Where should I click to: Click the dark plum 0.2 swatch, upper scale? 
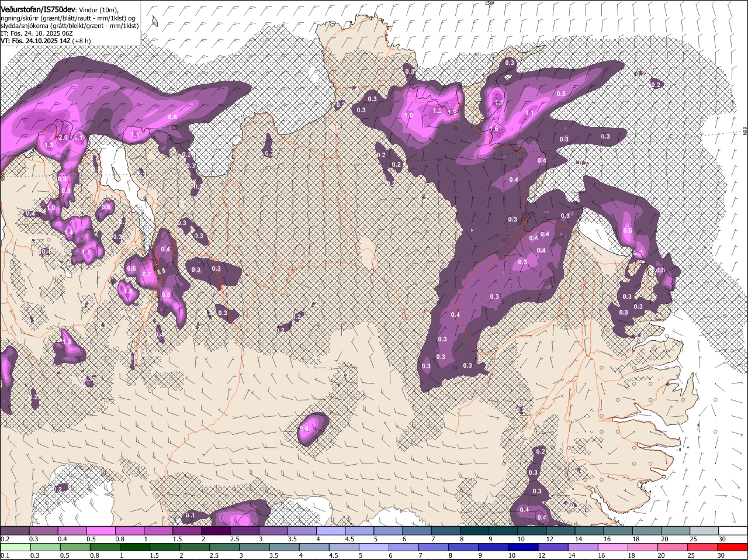click(x=15, y=530)
